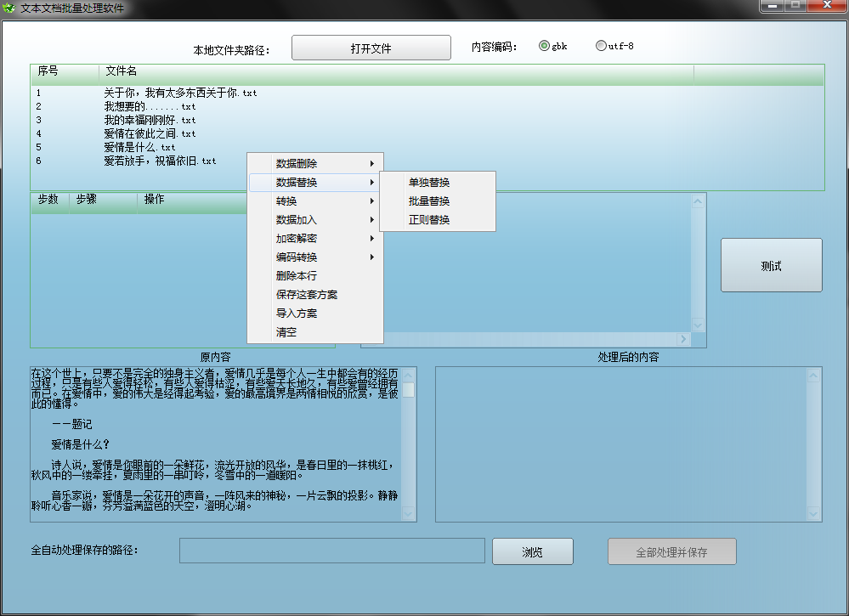
Task: Click 删除本行 in the context menu
Action: click(x=297, y=276)
